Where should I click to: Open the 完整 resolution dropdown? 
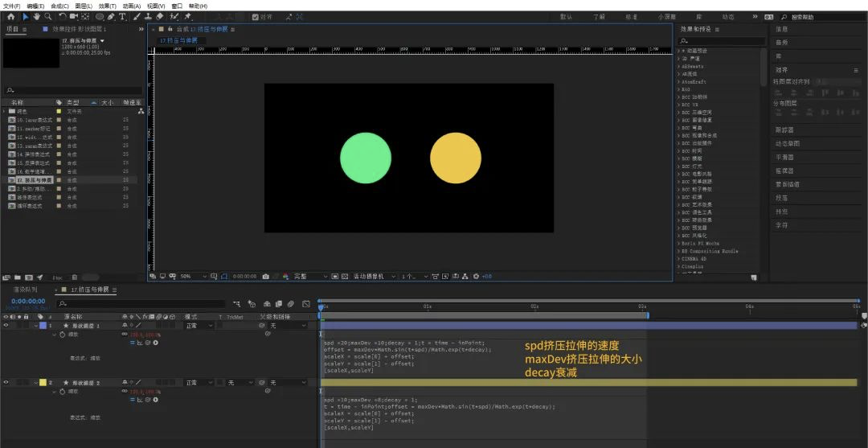coord(310,276)
